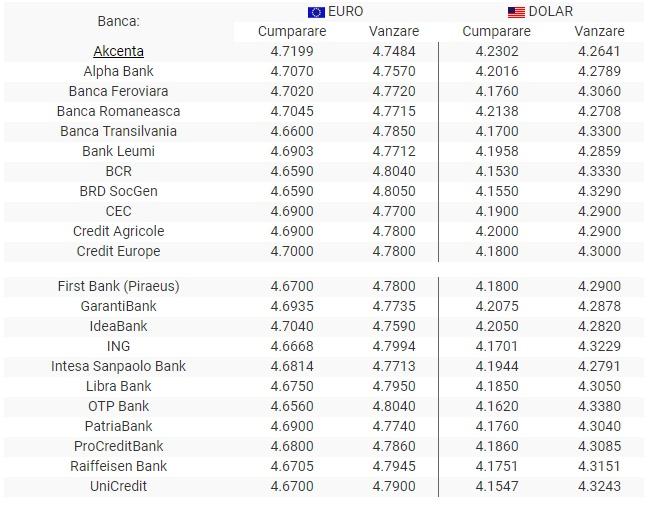Screen dimensions: 657x505
Task: Click the United States flag icon
Action: tap(516, 12)
